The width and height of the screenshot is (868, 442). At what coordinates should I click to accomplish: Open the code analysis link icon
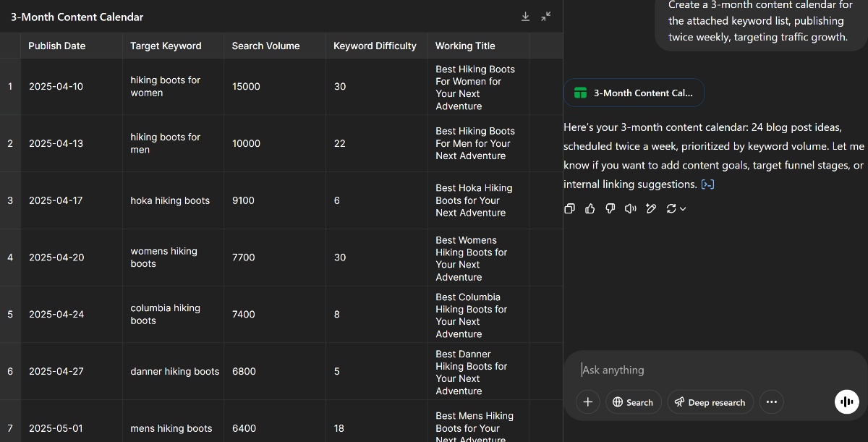[707, 184]
